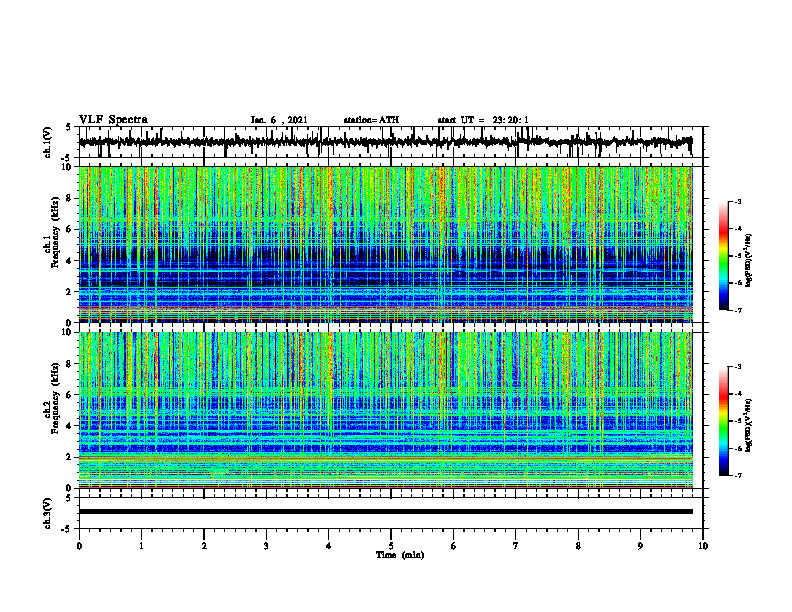Image resolution: width=792 pixels, height=612 pixels.
Task: Click the "-3" tick on upper colorbar
Action: pyautogui.click(x=737, y=201)
